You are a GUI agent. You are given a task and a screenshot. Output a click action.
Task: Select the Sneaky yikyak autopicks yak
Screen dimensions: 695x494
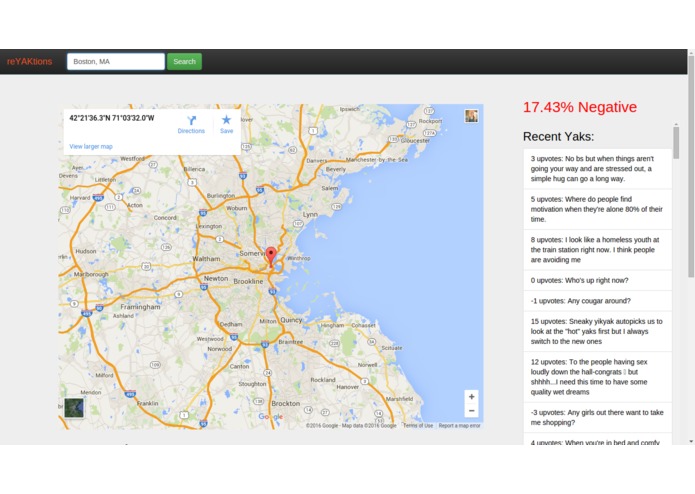597,331
